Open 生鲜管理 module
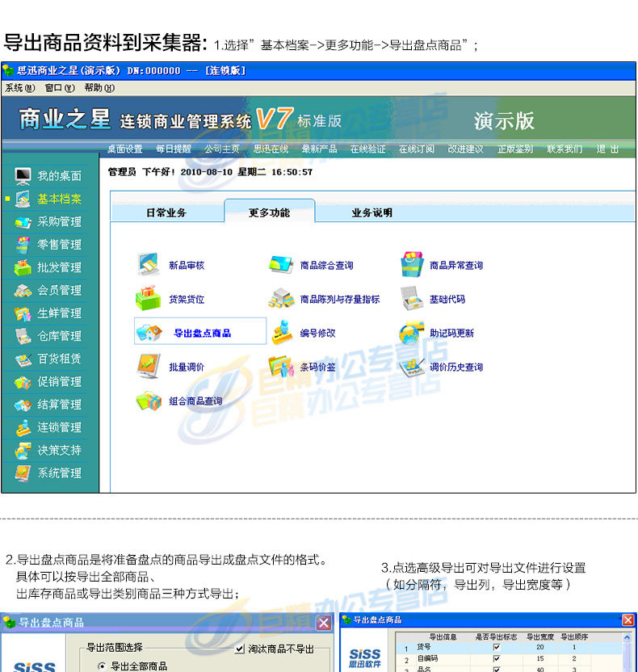Image resolution: width=638 pixels, height=672 pixels. (48, 313)
